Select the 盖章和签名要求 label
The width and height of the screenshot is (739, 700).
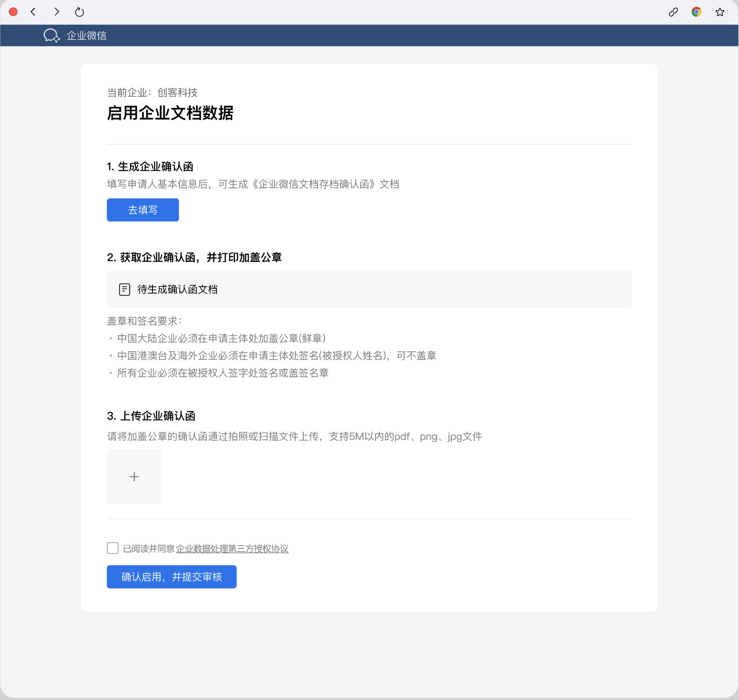tap(145, 321)
